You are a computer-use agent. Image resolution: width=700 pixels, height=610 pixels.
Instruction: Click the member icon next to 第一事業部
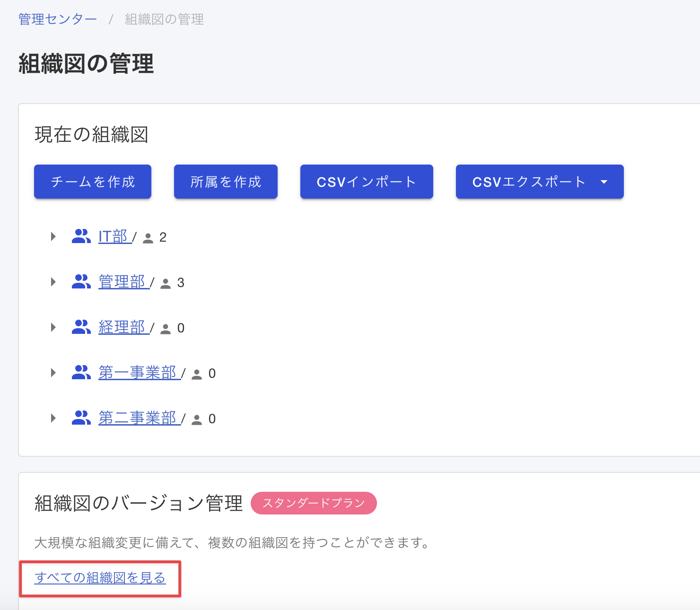click(x=197, y=375)
